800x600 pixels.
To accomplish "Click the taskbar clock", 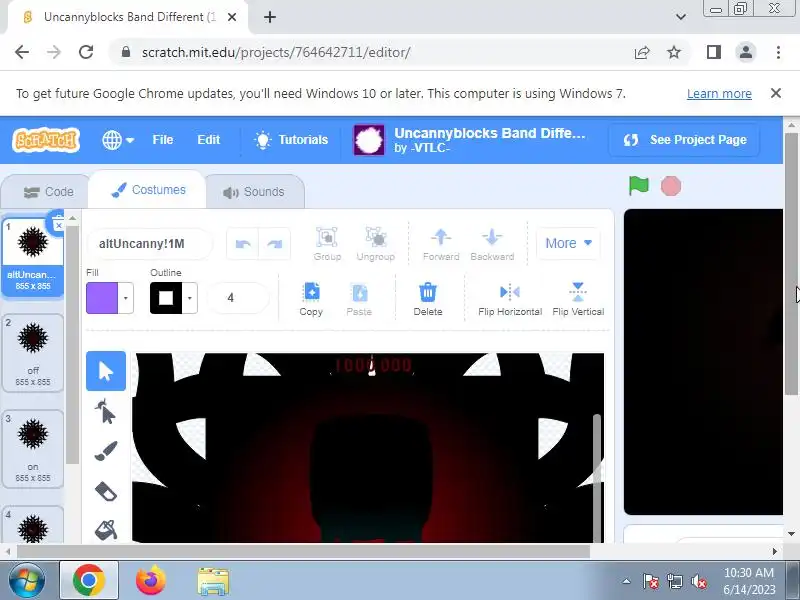I will click(x=748, y=581).
